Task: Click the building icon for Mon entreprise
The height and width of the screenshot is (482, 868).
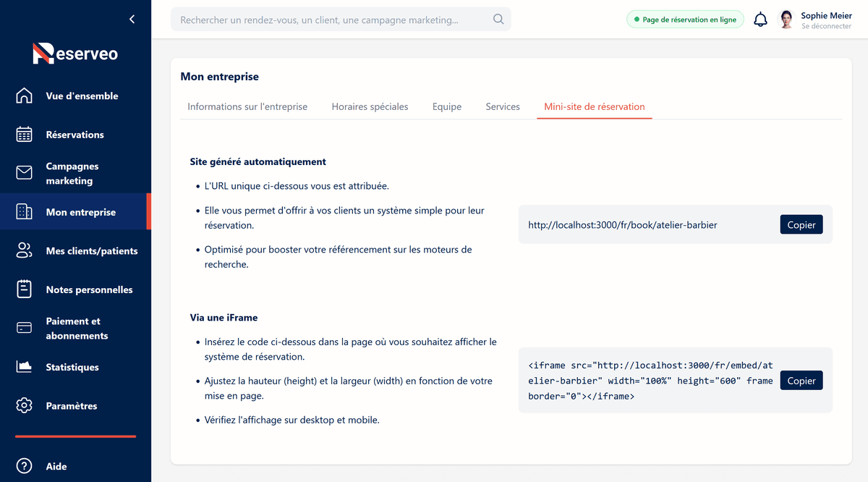Action: tap(24, 212)
